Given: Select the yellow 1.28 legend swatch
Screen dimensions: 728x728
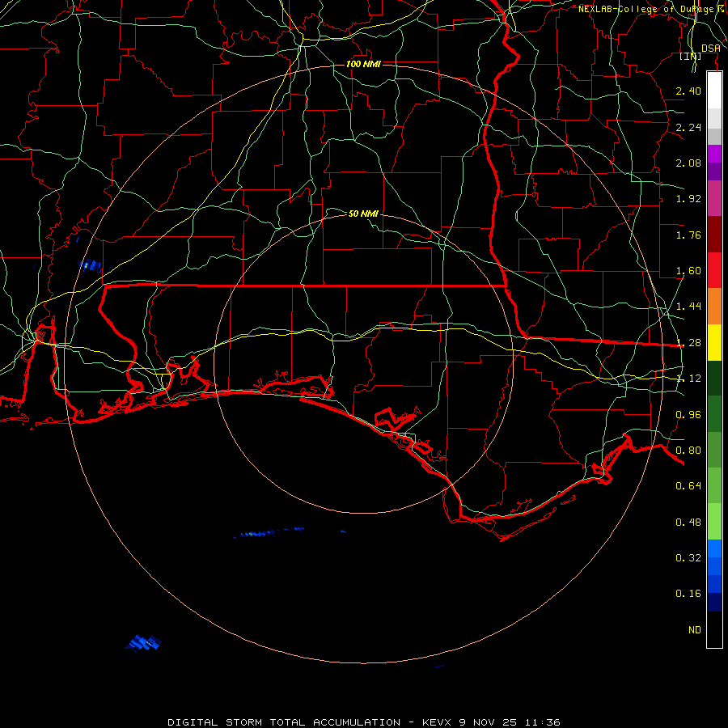Looking at the screenshot, I should click(714, 342).
